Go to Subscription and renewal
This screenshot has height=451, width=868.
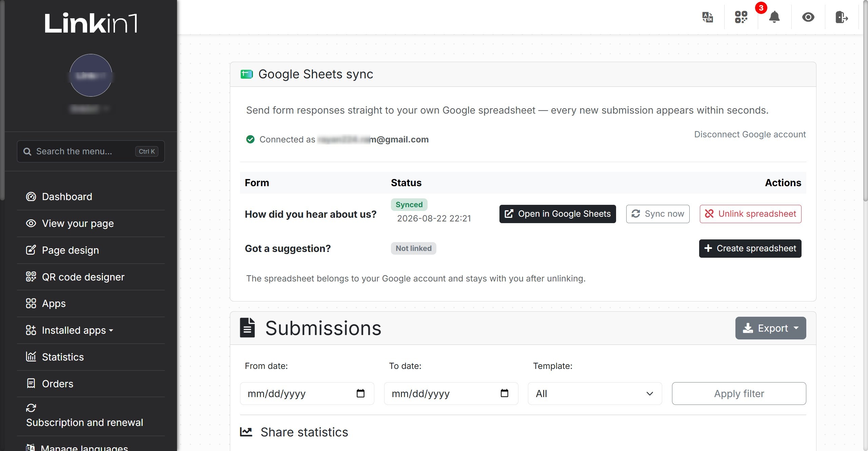pyautogui.click(x=91, y=416)
